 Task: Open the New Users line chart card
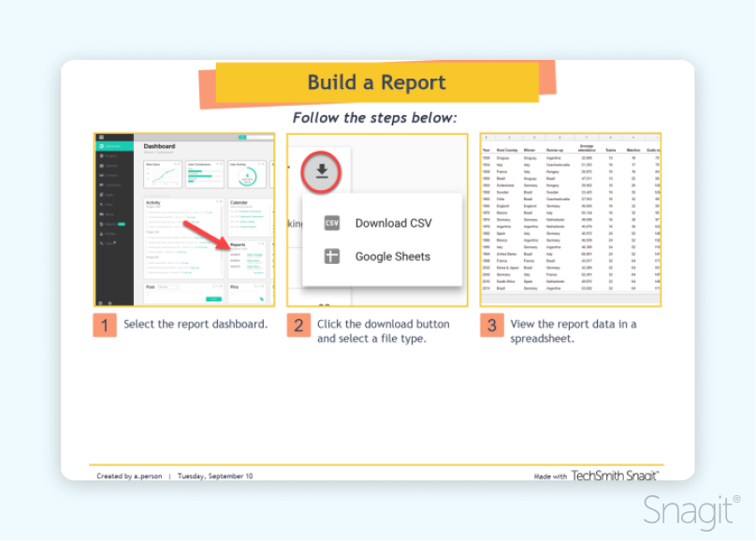pyautogui.click(x=163, y=174)
